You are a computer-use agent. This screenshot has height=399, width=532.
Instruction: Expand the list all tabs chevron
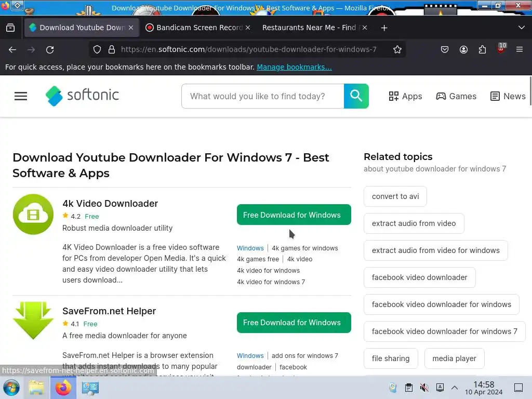[522, 28]
